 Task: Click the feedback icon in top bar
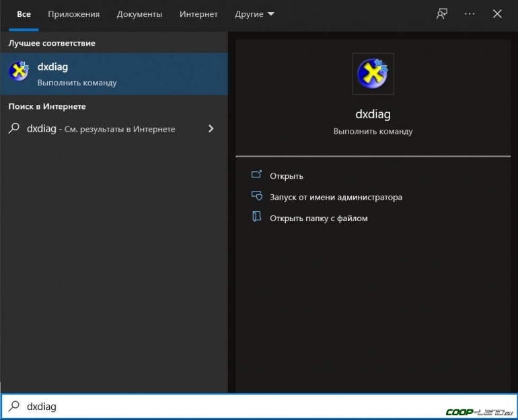tap(442, 14)
